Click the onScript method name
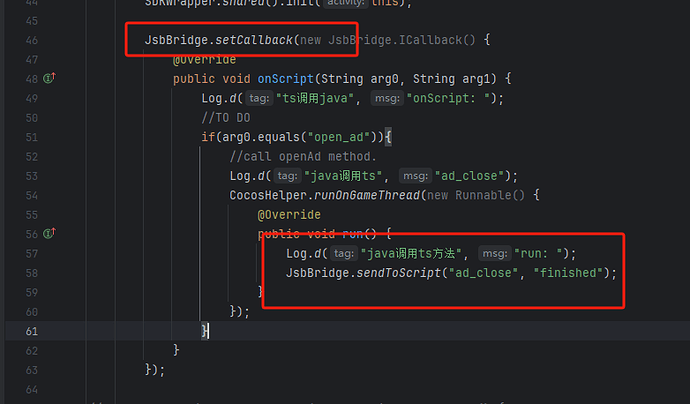 pyautogui.click(x=285, y=79)
